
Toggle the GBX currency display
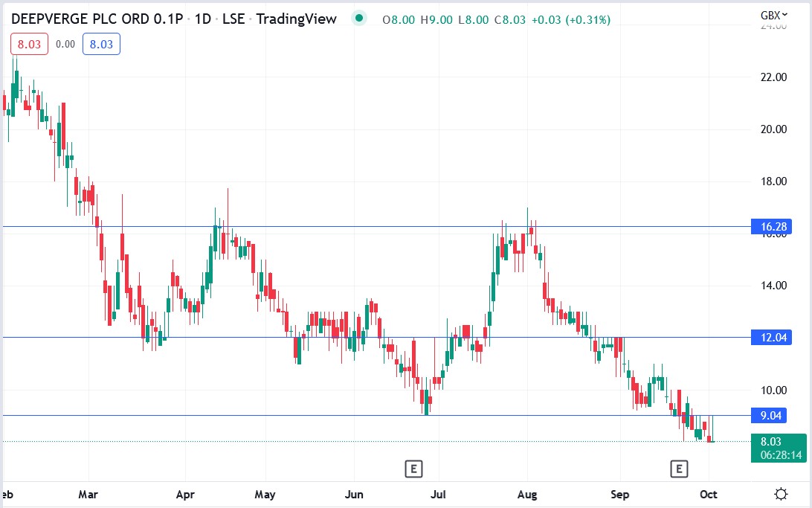pos(769,13)
